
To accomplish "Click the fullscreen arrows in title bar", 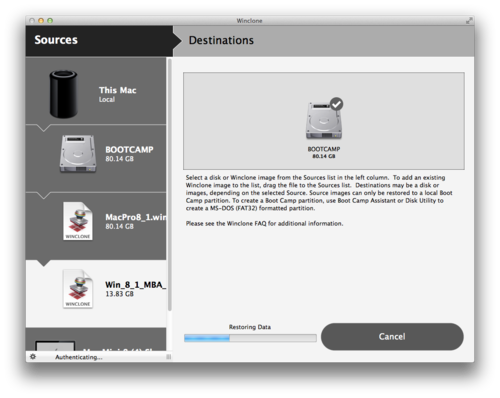I will (x=469, y=21).
